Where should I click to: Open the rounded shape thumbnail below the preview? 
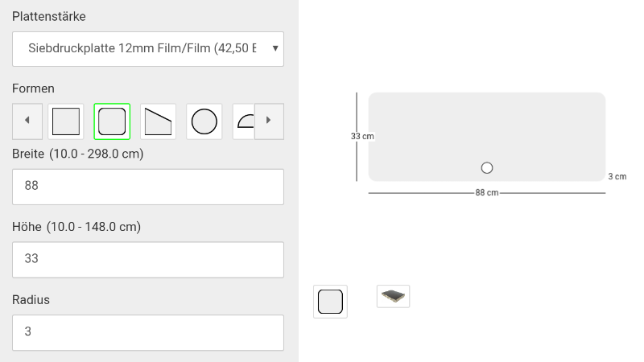[330, 302]
